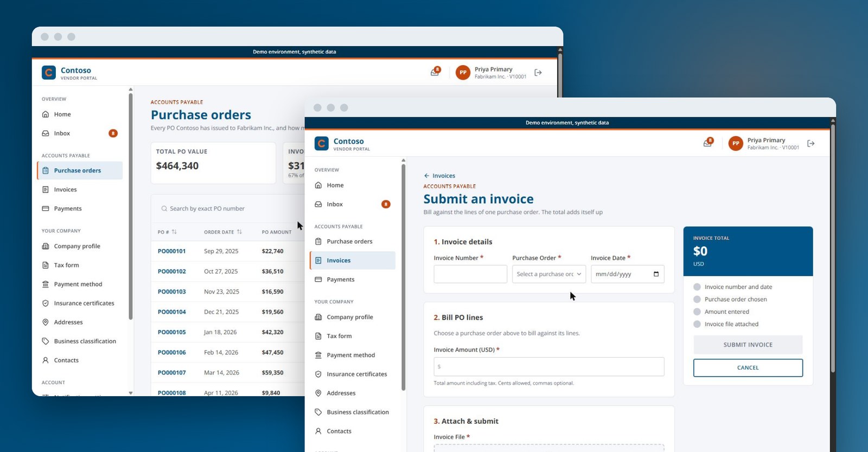Select Payments in the Purchase orders window sidebar
The image size is (868, 452).
[x=80, y=209]
